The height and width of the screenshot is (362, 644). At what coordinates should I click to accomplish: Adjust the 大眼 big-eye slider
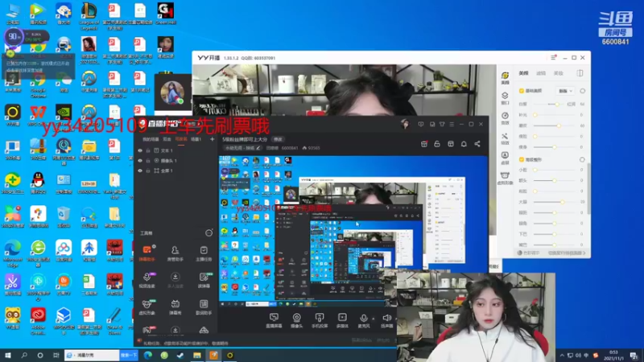pyautogui.click(x=556, y=202)
